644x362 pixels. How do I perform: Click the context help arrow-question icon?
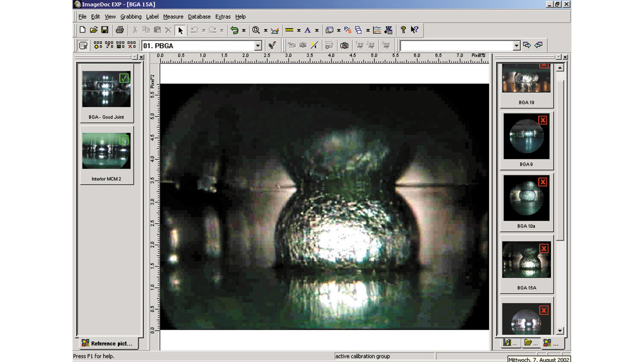tap(415, 30)
